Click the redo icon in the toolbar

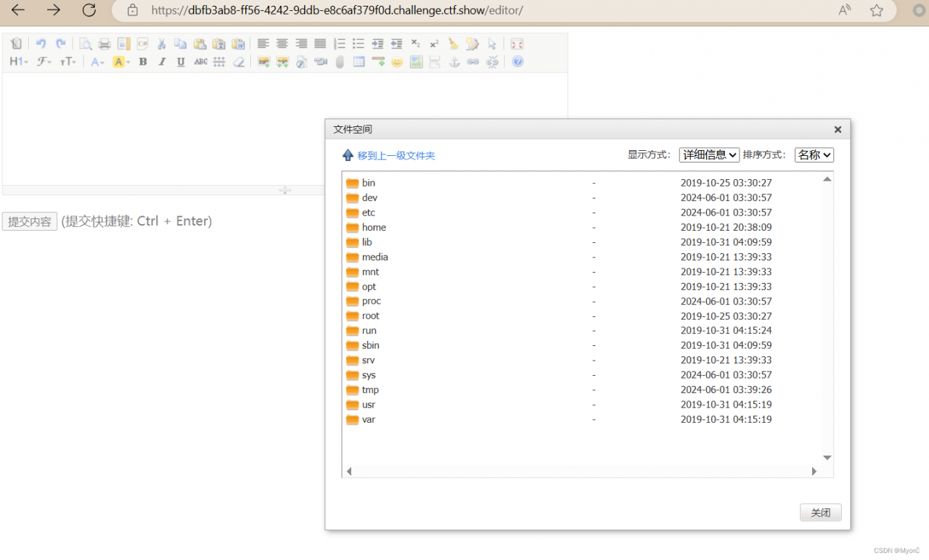tap(62, 44)
